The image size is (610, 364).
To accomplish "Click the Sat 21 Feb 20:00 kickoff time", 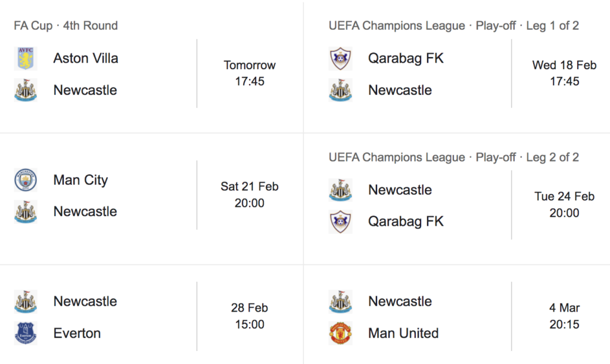I will coord(250,194).
